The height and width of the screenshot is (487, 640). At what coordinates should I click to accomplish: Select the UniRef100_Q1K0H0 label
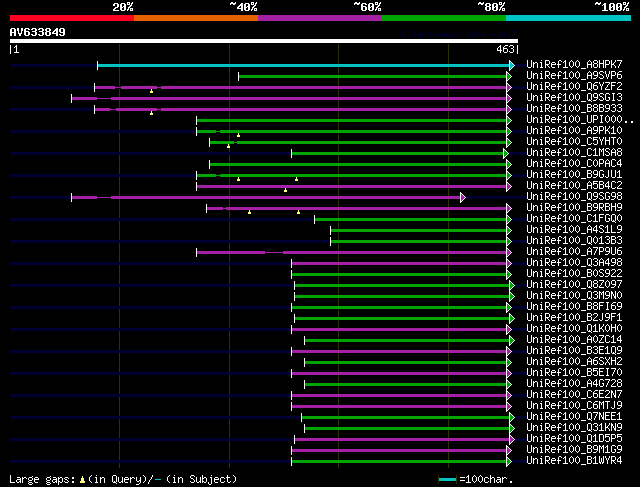[574, 329]
